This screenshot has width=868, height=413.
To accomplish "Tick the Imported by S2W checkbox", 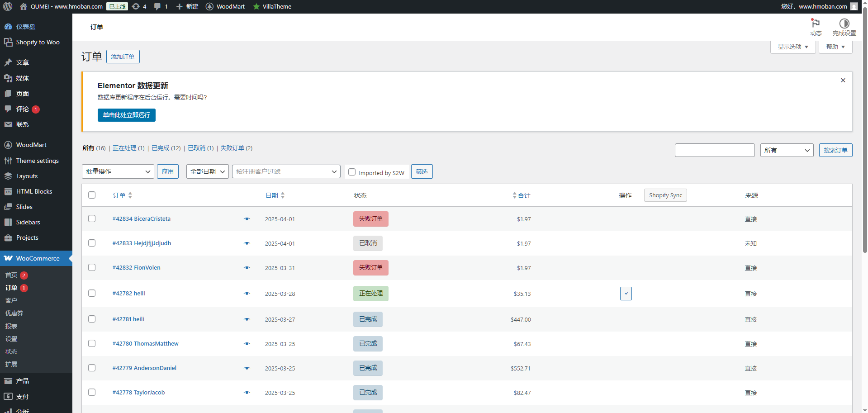I will pos(352,172).
